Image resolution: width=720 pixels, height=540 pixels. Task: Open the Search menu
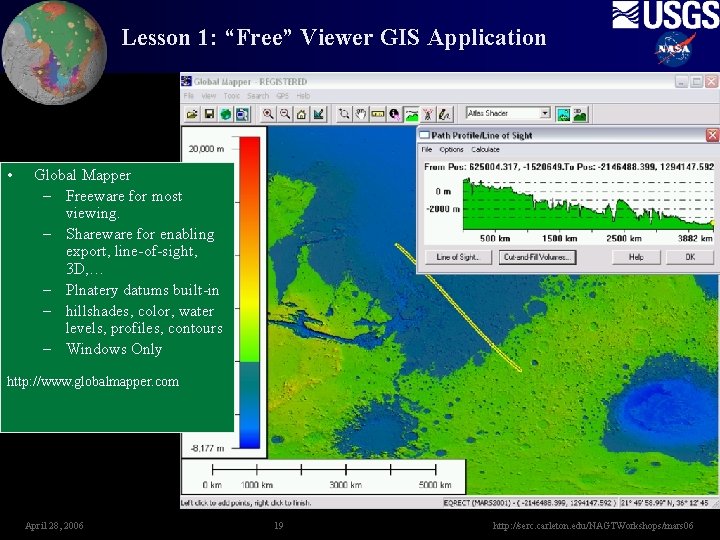[258, 96]
